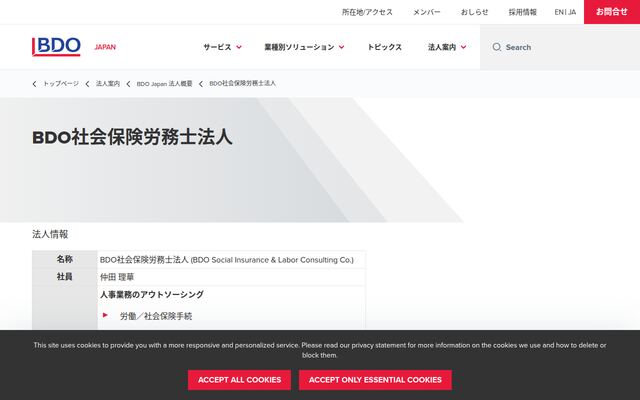Click the 労働／社会保険手続 list item

coord(156,316)
